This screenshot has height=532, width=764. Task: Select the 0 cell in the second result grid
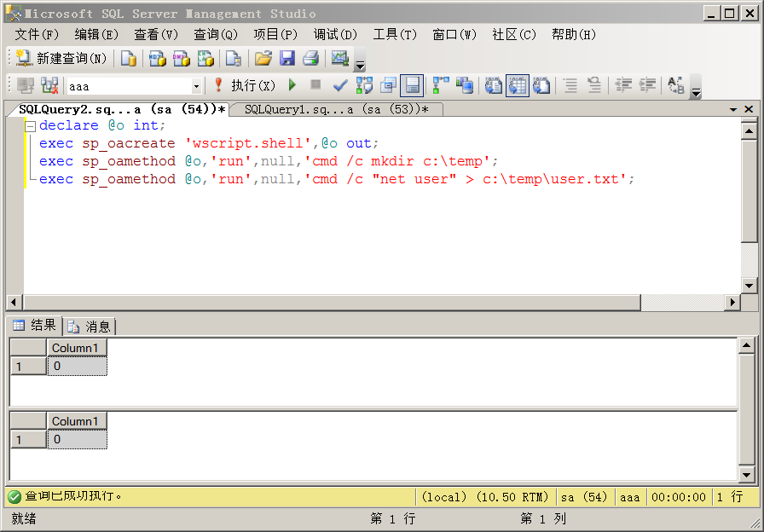pos(77,439)
